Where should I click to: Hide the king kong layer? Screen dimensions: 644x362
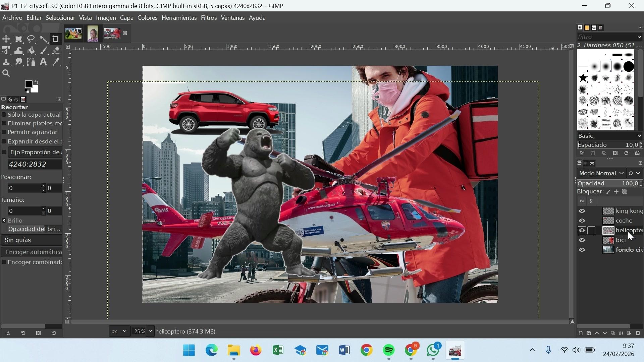pyautogui.click(x=582, y=211)
